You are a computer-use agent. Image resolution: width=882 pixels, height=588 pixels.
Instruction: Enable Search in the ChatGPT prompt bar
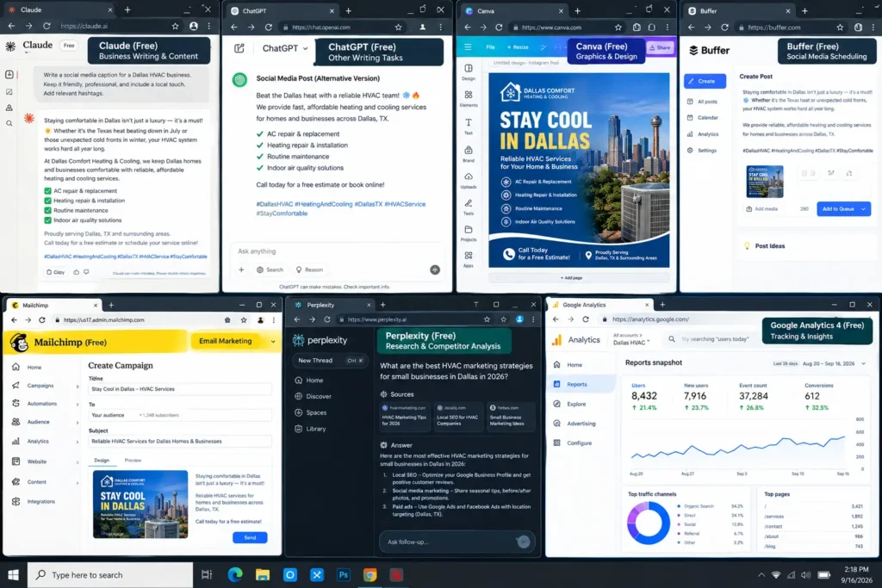[270, 269]
